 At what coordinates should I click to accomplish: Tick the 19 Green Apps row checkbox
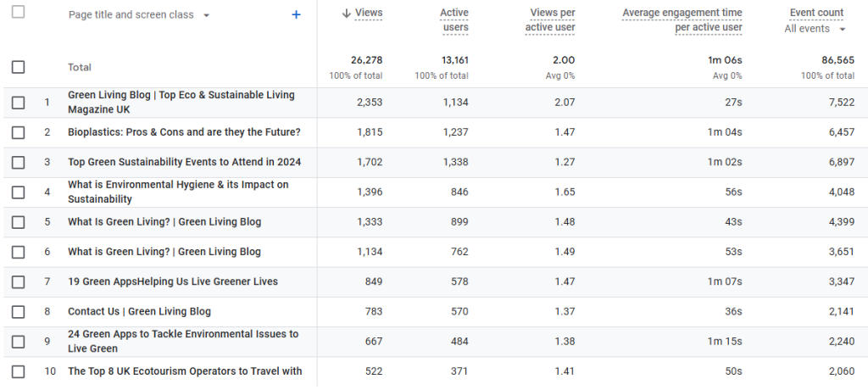(19, 282)
